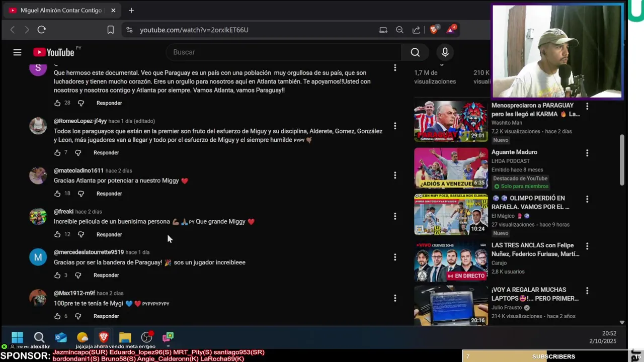
Task: Open File Explorer from the taskbar
Action: click(125, 337)
